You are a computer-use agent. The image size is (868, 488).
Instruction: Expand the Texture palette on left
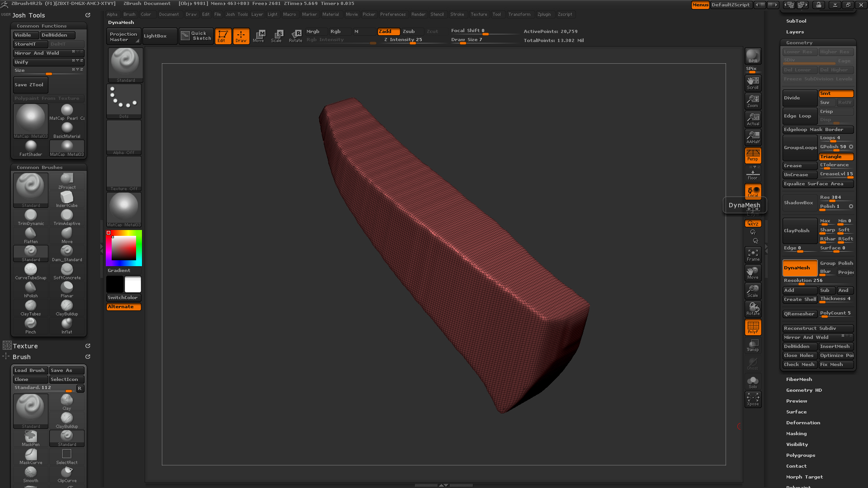25,346
